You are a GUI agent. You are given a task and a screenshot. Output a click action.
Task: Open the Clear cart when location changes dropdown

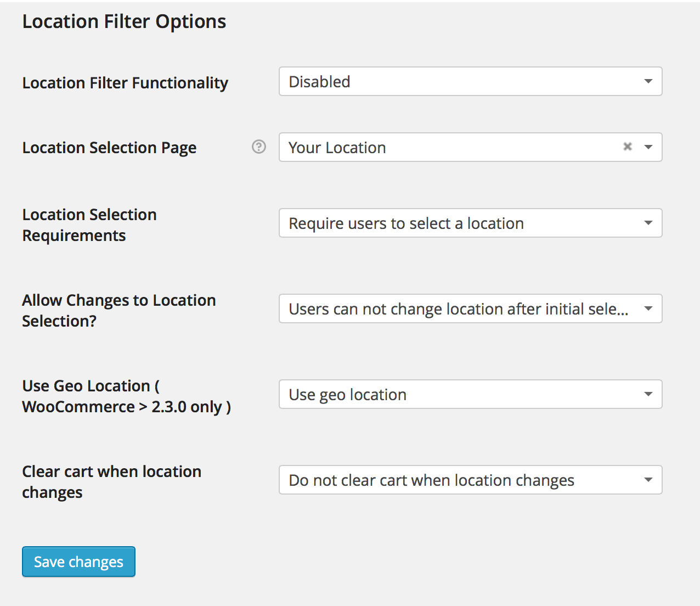[470, 480]
